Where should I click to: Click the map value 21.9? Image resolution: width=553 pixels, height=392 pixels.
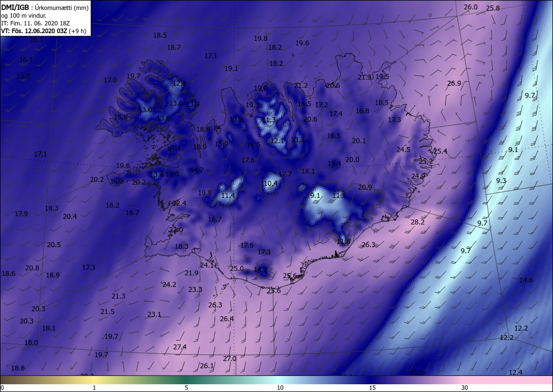click(x=191, y=273)
